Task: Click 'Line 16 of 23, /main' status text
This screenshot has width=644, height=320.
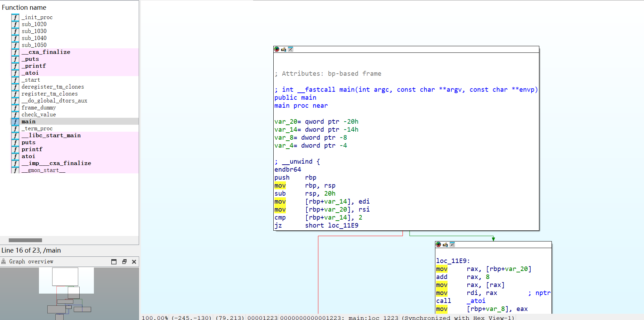Action: click(x=31, y=250)
